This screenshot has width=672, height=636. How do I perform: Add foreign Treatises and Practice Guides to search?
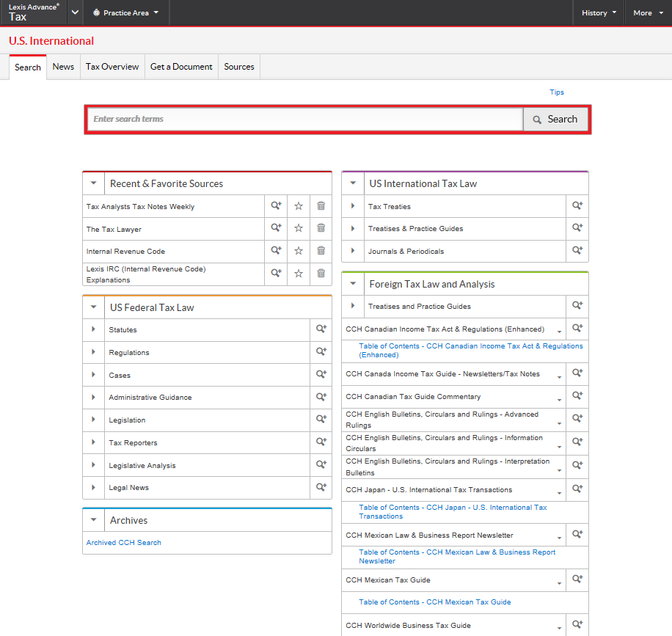pyautogui.click(x=577, y=306)
